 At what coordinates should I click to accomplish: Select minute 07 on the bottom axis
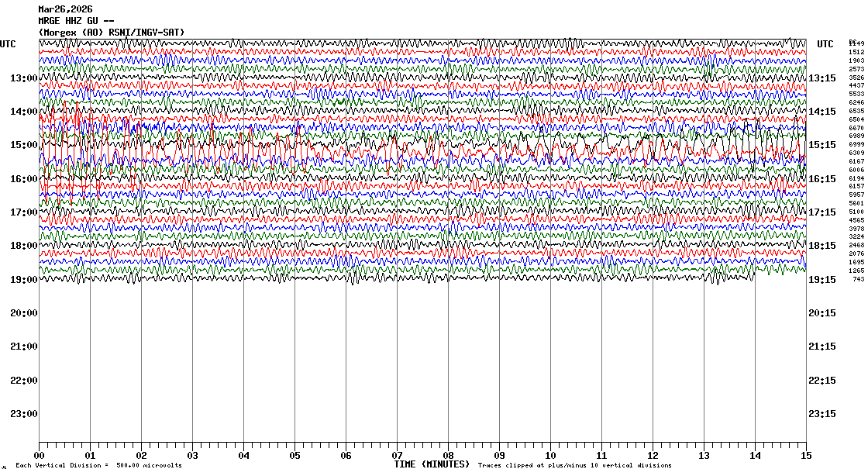pos(397,456)
